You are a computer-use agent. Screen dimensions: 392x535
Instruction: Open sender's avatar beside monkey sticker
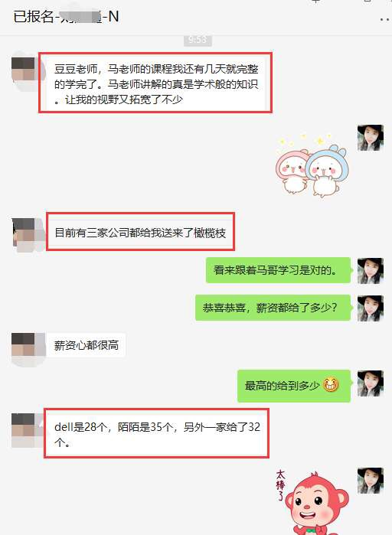pyautogui.click(x=371, y=481)
